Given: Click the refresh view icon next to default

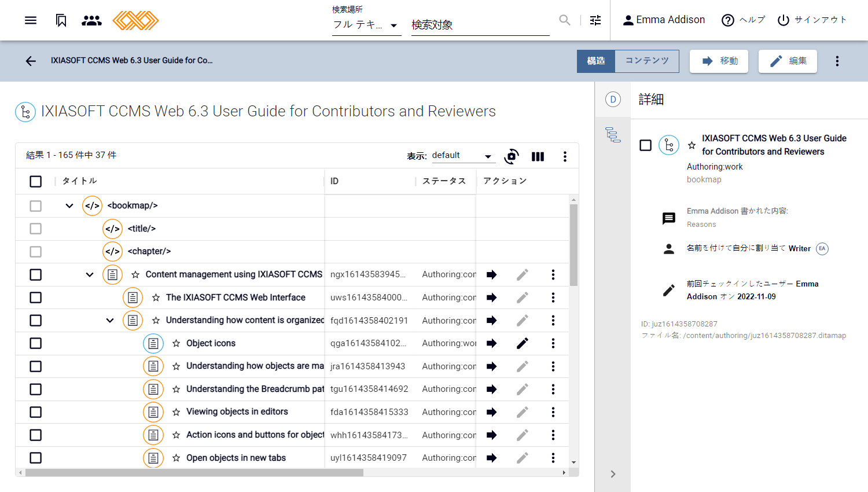Looking at the screenshot, I should [x=512, y=156].
